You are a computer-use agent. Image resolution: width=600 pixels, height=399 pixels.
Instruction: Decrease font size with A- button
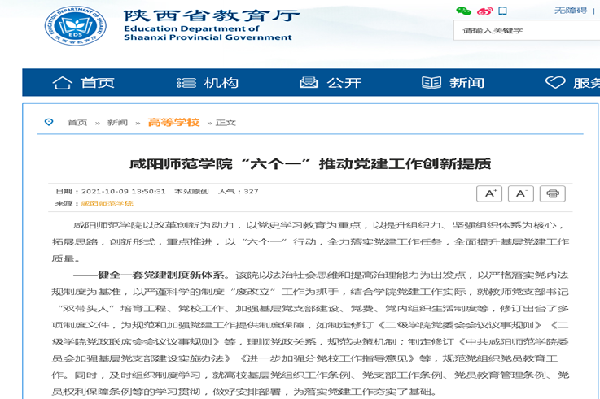521,194
